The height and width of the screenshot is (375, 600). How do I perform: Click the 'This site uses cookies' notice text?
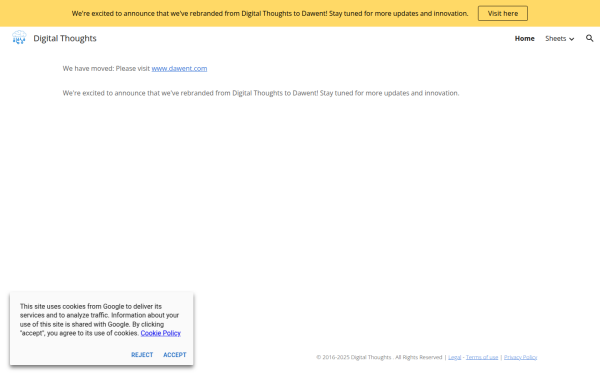pos(100,320)
